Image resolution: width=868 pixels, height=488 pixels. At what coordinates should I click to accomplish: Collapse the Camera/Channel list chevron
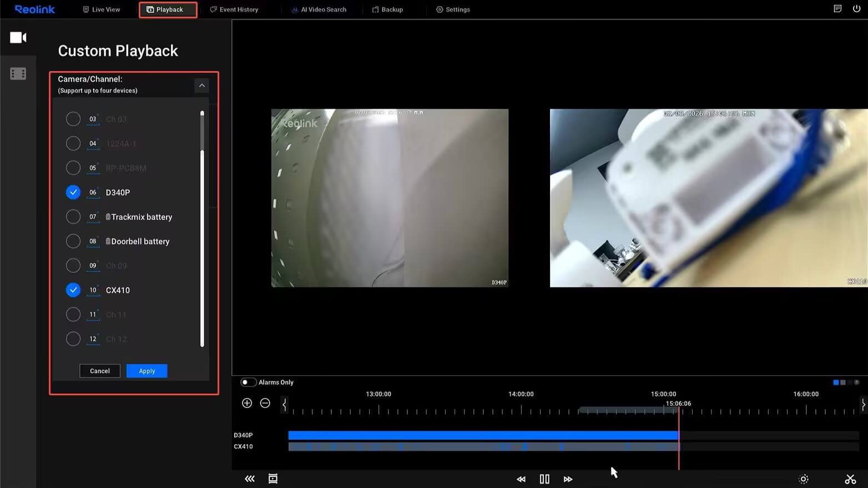tap(202, 85)
